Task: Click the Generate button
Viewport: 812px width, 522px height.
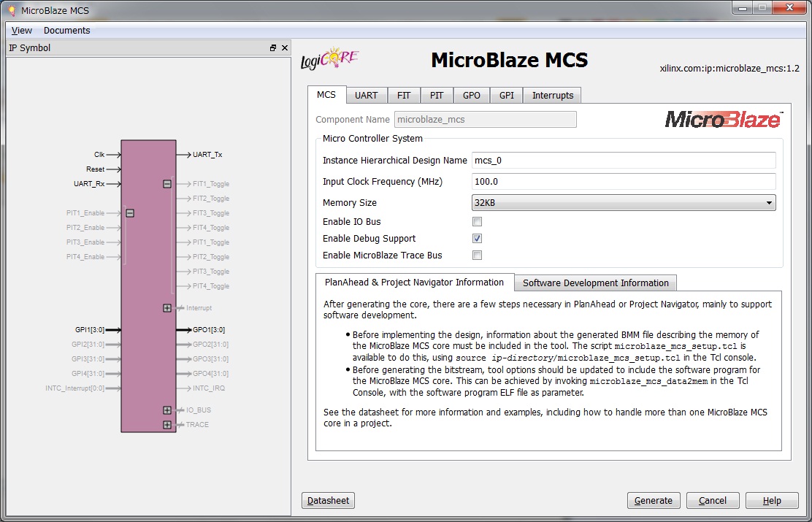Action: point(654,501)
